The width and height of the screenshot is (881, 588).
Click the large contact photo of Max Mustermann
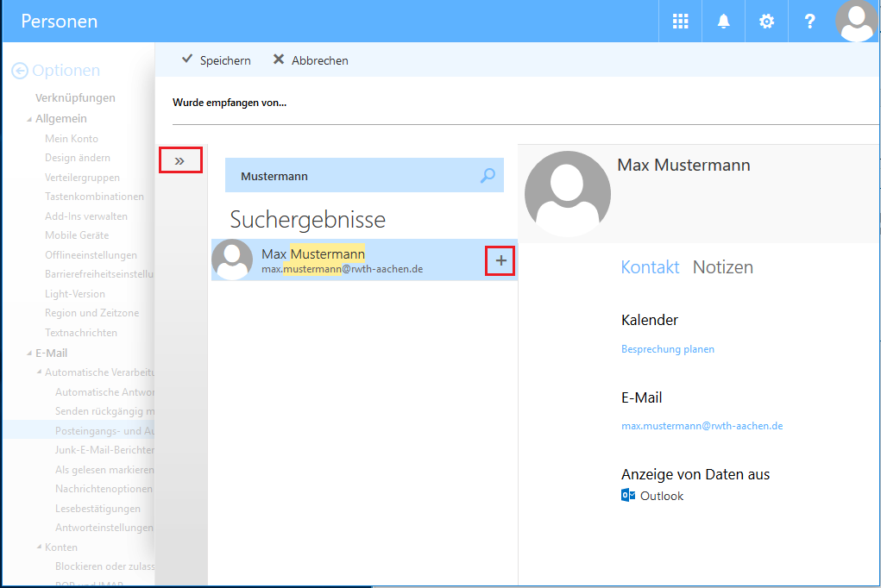[x=567, y=193]
